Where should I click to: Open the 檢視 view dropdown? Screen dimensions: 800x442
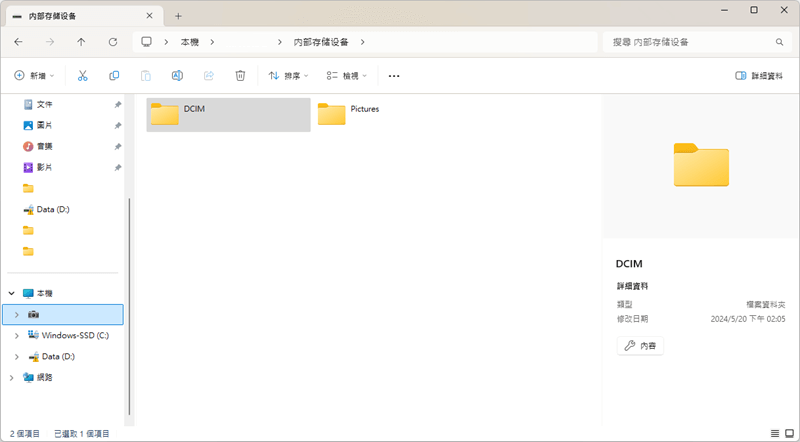click(x=346, y=76)
